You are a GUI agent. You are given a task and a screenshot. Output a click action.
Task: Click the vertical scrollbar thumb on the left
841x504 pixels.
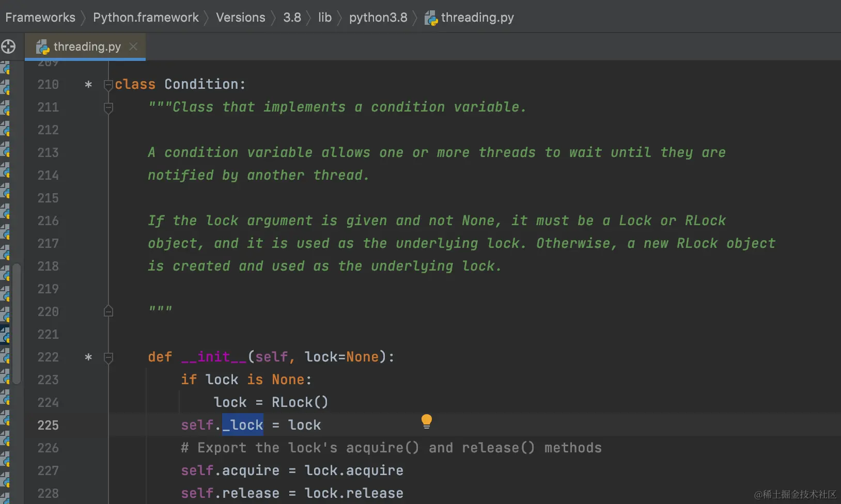click(x=17, y=323)
